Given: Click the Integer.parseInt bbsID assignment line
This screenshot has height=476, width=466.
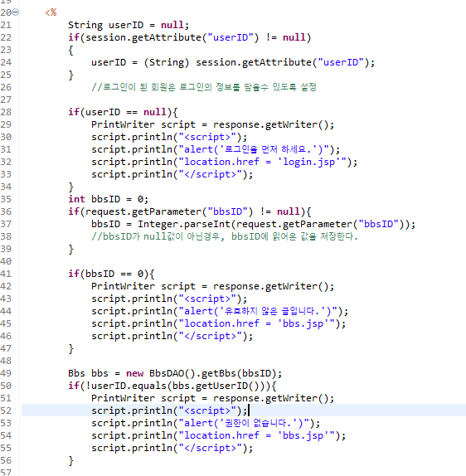Looking at the screenshot, I should [x=253, y=224].
